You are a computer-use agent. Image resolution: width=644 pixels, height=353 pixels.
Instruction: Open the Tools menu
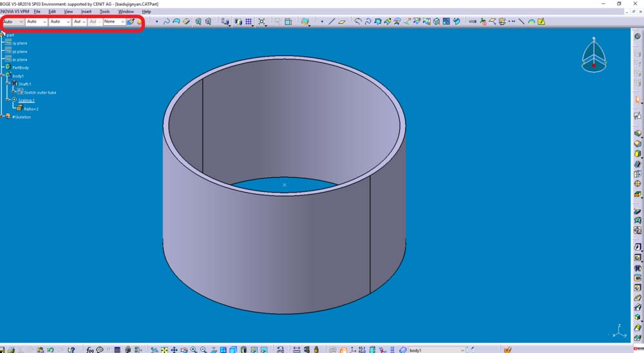click(x=104, y=12)
